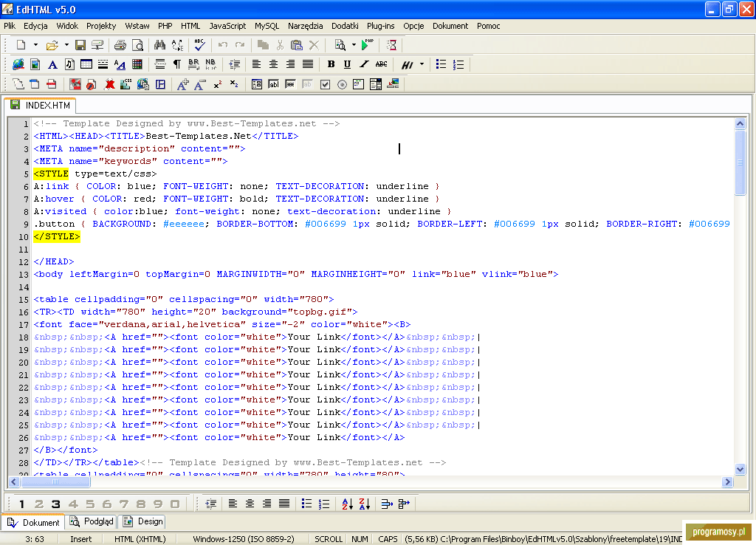Click the horizontal scrollbar right arrow
756x545 pixels.
[727, 481]
